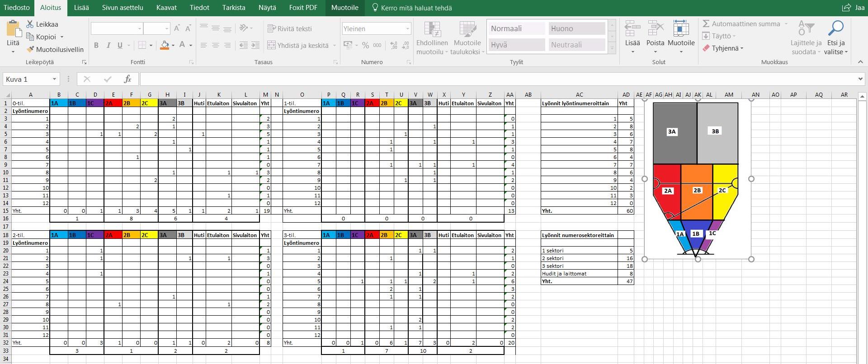This screenshot has height=364, width=868.
Task: Expand the name box dropdown showing Kuva 1
Action: click(54, 79)
